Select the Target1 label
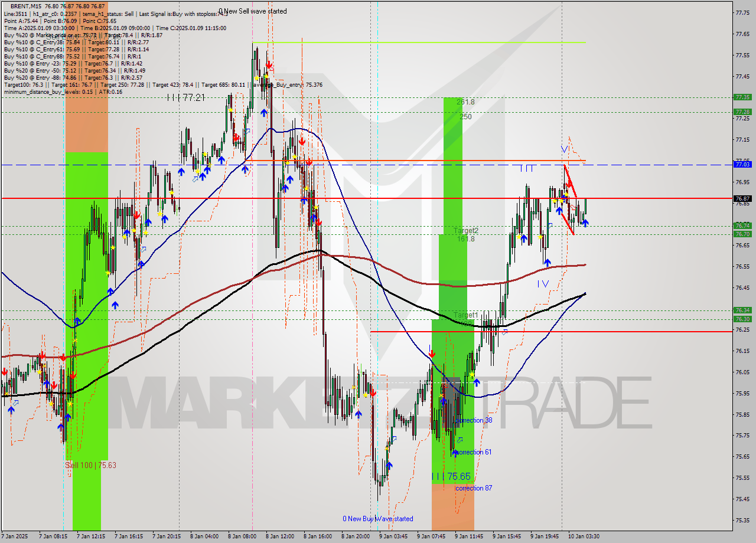The image size is (756, 543). 465,315
